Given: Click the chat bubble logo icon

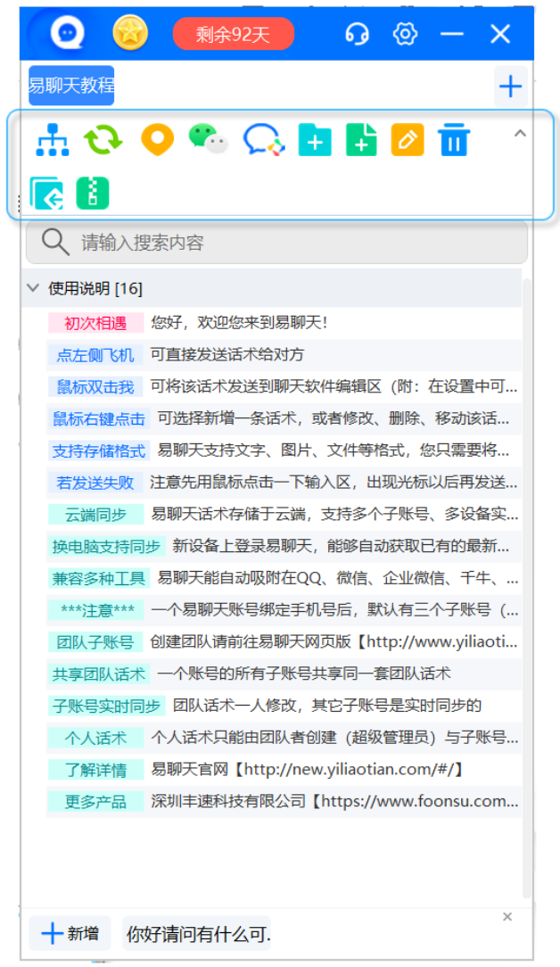Looking at the screenshot, I should pyautogui.click(x=67, y=32).
